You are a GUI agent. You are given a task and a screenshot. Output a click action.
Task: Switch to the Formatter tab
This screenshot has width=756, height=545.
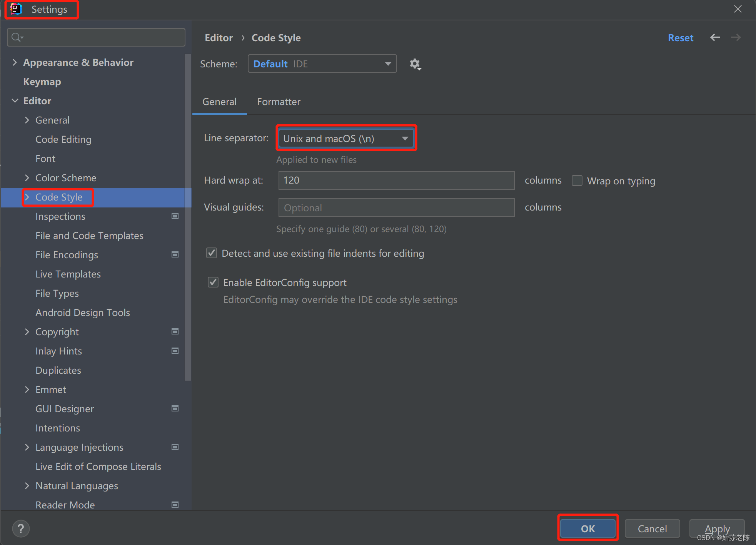(279, 102)
